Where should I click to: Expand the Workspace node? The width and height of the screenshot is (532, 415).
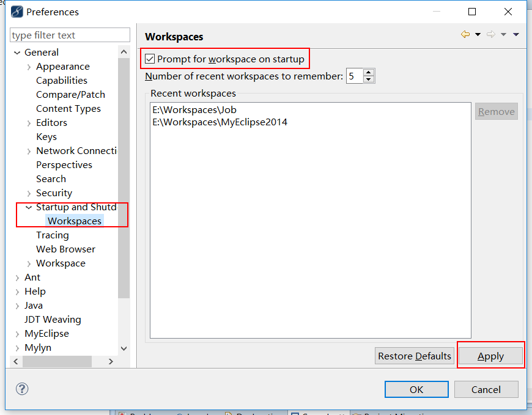coord(29,264)
